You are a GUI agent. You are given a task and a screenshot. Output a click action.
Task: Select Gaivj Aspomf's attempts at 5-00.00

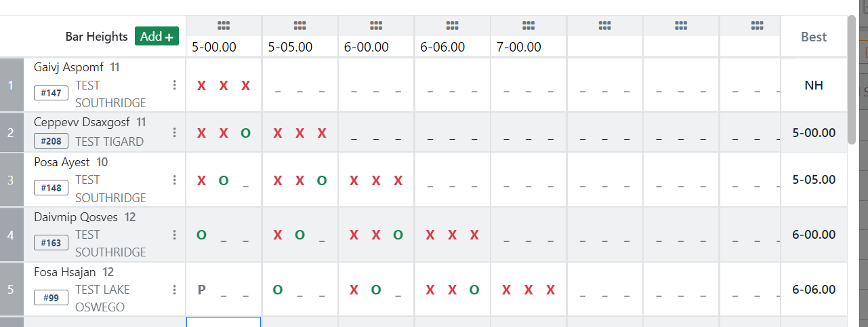click(224, 85)
